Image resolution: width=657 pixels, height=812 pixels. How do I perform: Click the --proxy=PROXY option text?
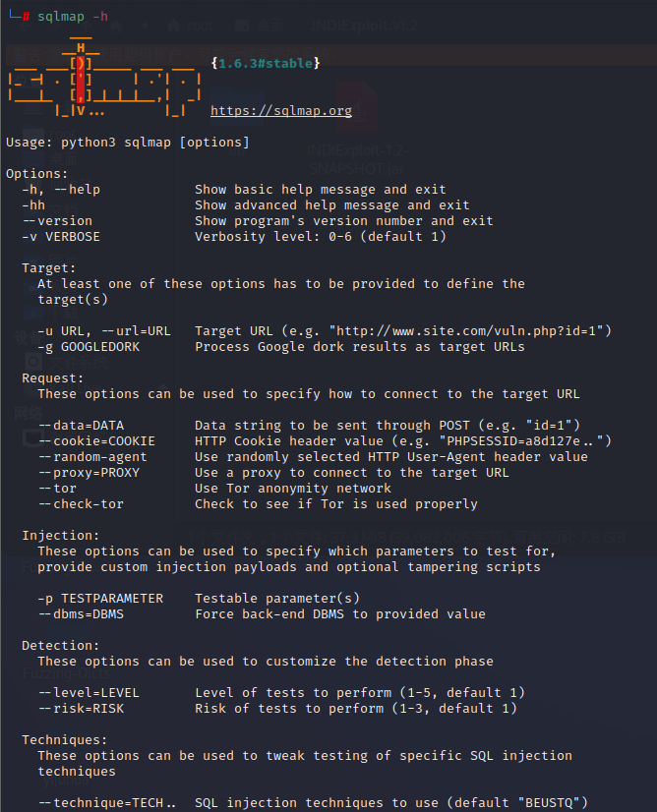point(90,472)
